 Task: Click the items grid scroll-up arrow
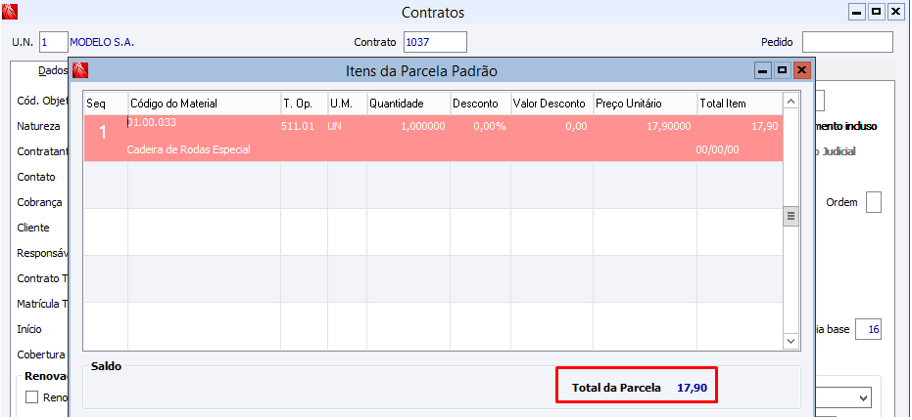pyautogui.click(x=790, y=101)
